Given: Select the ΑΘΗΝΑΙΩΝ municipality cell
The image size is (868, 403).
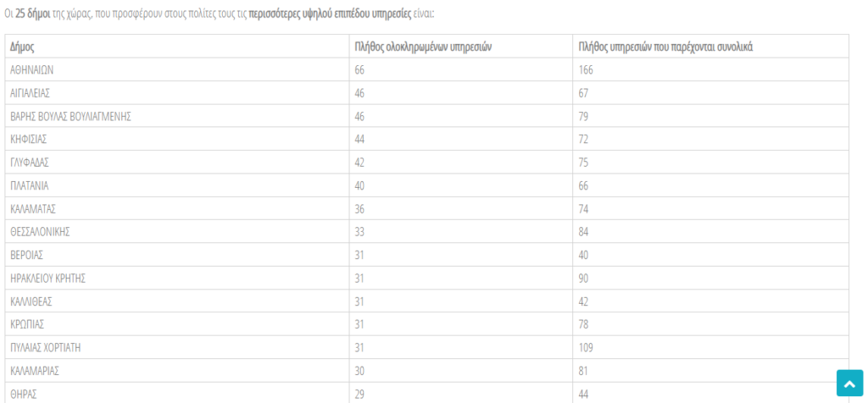Looking at the screenshot, I should click(178, 69).
